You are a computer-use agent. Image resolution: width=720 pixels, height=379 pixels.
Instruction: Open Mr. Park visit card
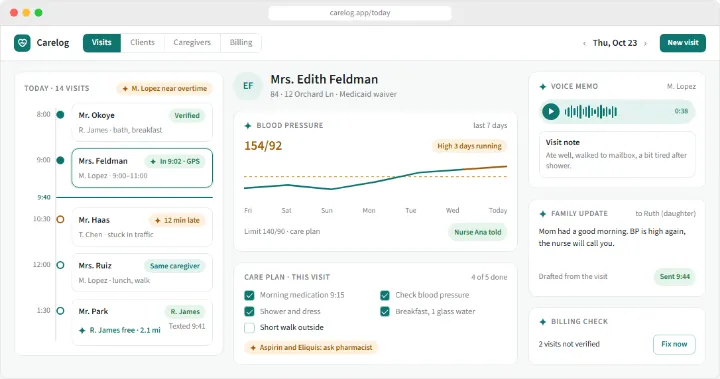coord(142,322)
